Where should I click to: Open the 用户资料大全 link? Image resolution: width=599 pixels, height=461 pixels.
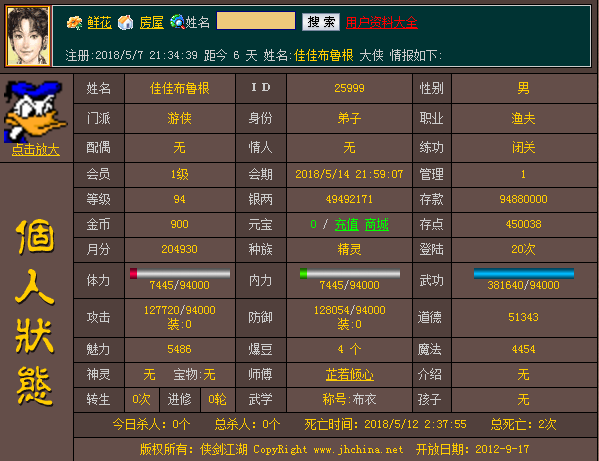pos(382,23)
